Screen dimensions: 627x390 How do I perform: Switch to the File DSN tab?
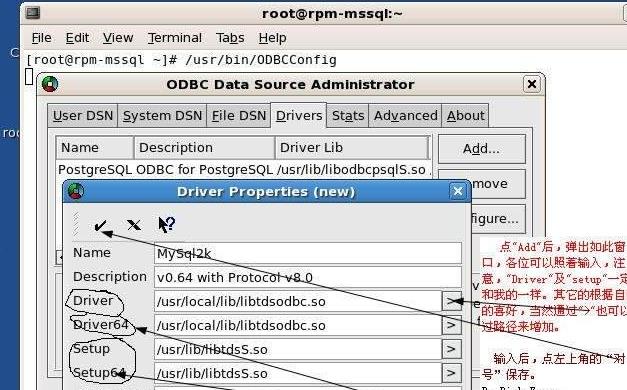pyautogui.click(x=239, y=116)
